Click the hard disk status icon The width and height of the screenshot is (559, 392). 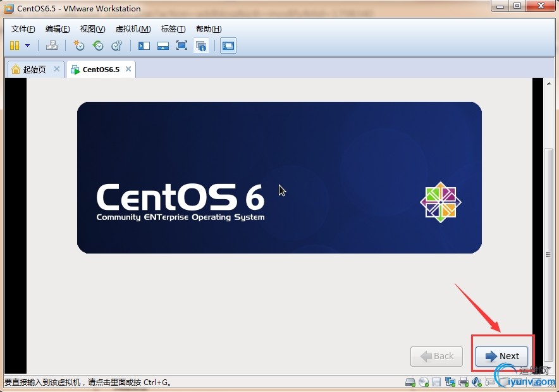click(410, 383)
